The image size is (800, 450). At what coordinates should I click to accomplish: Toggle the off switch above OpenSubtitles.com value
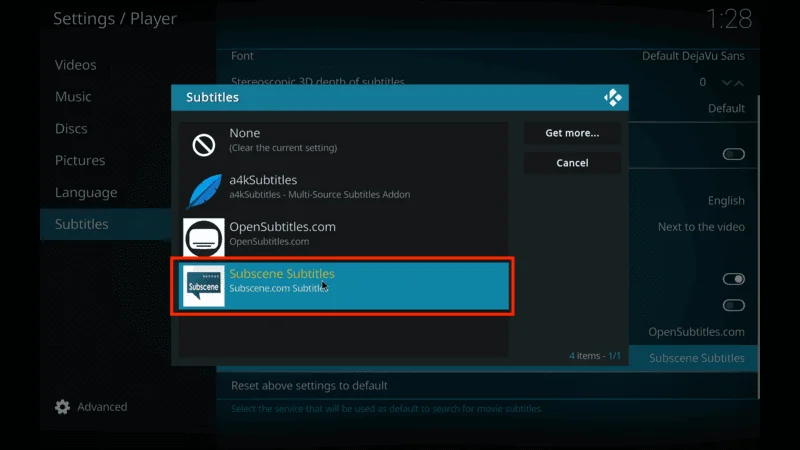tap(734, 305)
